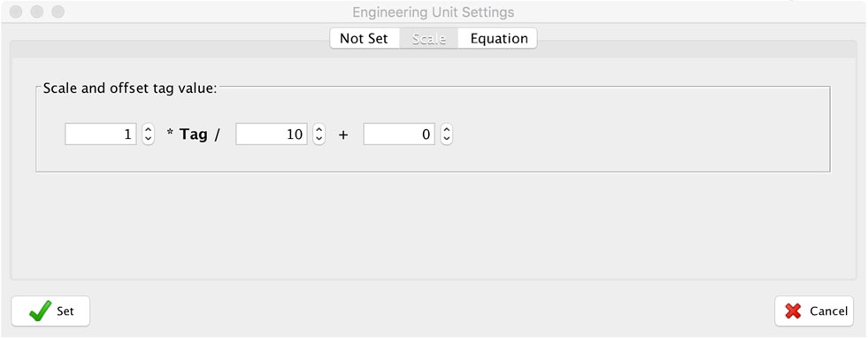Screen dimensions: 868x338
Task: Decrease the offset value with down arrow
Action: (x=446, y=140)
